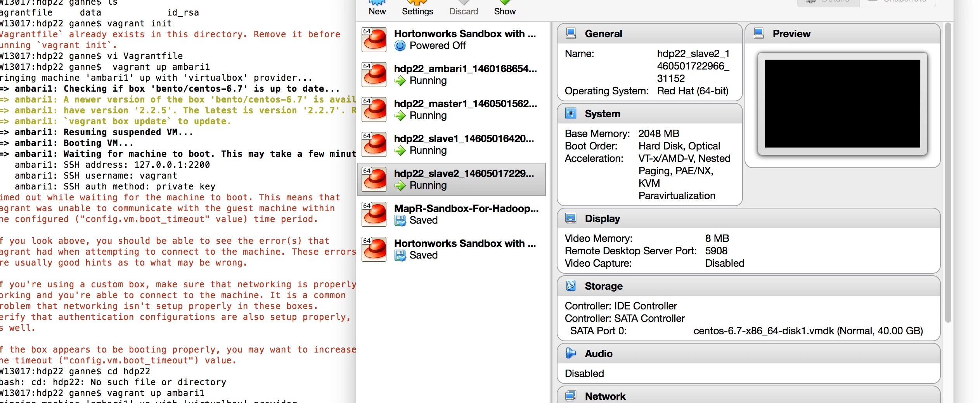
Task: Click the hdp22_slave1 VM icon
Action: [374, 144]
